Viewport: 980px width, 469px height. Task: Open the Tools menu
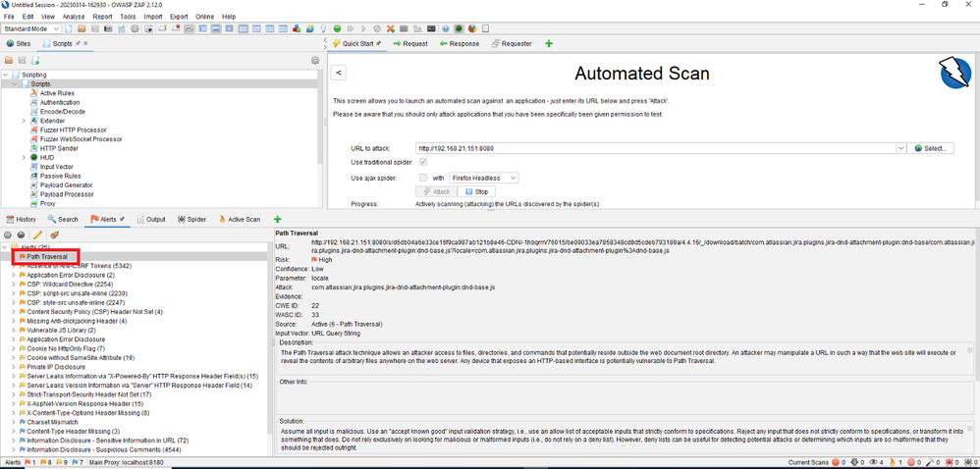click(x=128, y=17)
